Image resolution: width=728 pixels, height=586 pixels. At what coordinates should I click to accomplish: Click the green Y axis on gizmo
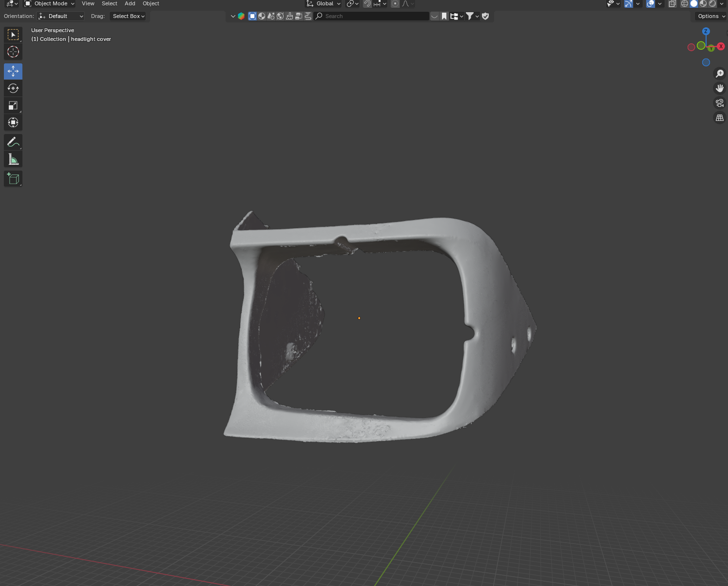[711, 48]
